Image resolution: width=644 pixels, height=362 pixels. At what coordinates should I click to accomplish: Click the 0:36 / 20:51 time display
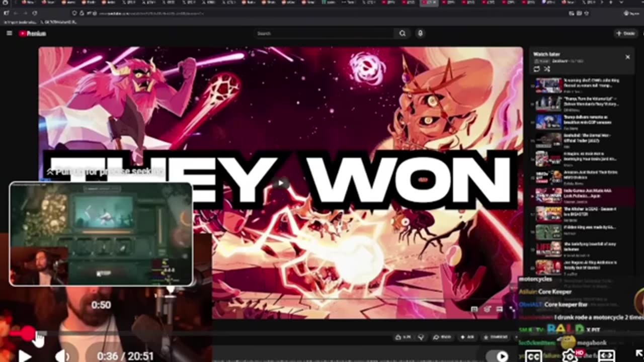125,356
